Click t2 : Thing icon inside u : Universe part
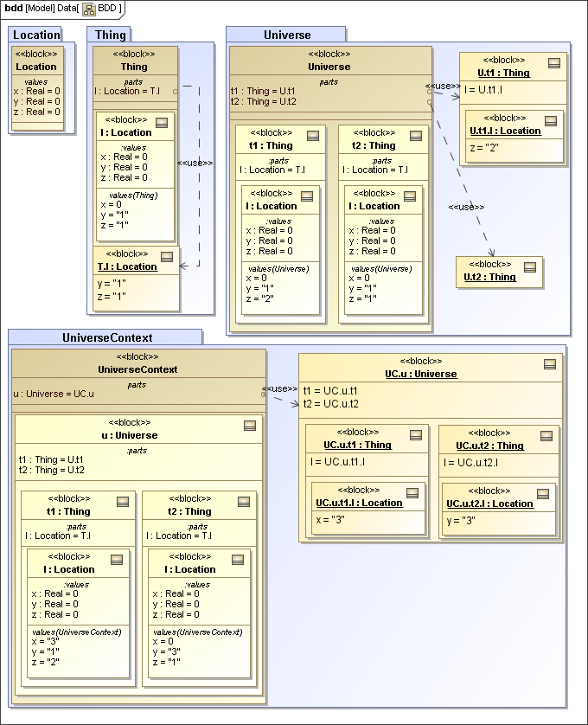This screenshot has height=725, width=588. click(244, 502)
